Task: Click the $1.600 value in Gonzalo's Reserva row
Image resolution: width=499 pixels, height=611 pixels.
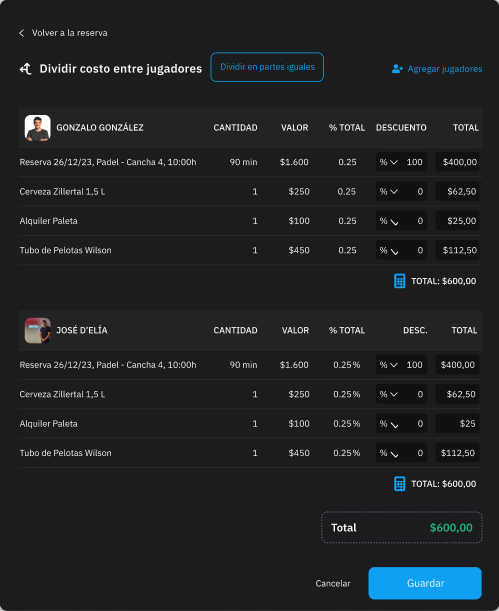Action: point(294,162)
